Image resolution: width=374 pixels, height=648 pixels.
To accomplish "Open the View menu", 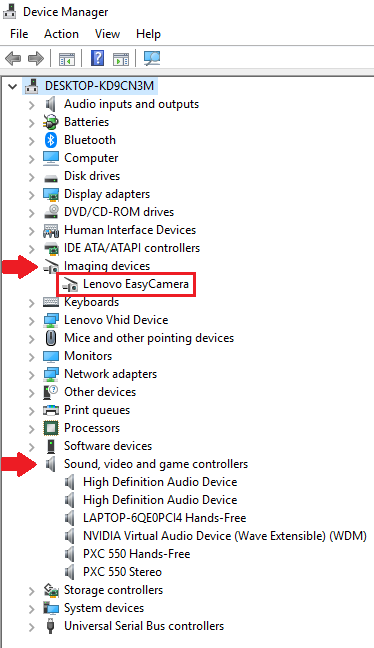I will [107, 34].
